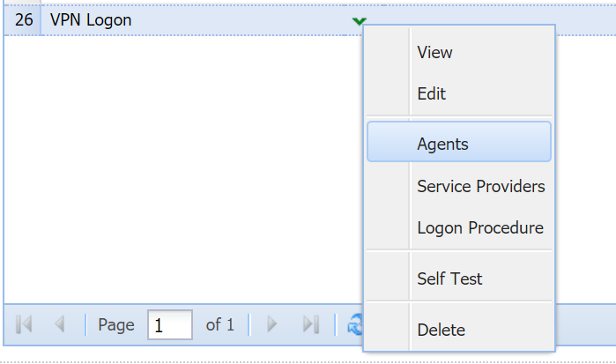Click the empty icon gutter beside Delete

coord(388,331)
